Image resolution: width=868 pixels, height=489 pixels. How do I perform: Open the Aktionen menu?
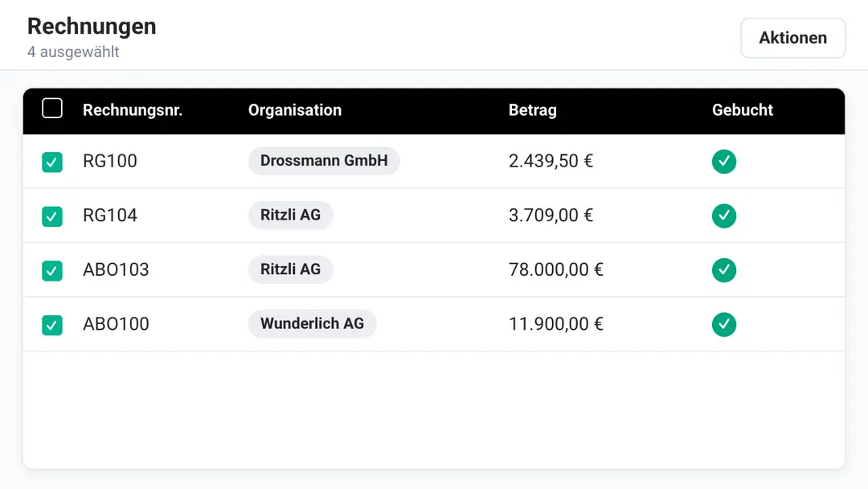(792, 38)
